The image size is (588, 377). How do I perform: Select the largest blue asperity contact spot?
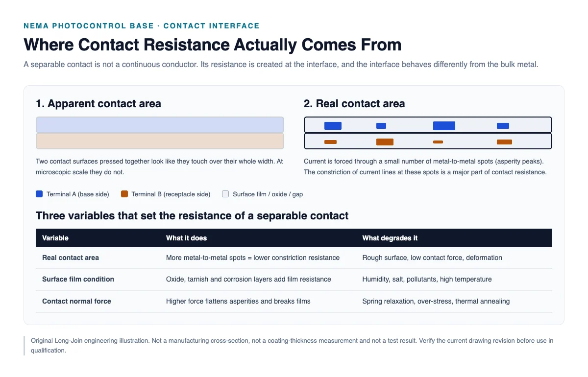[444, 126]
